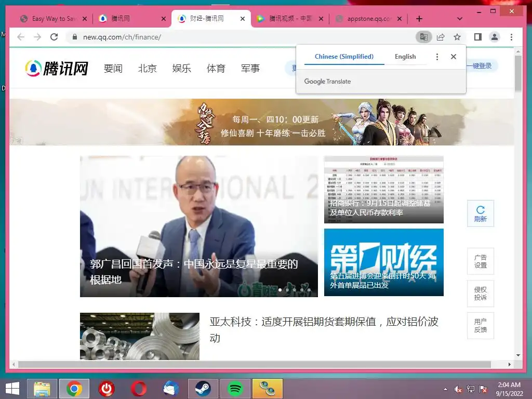Screen dimensions: 532x399
Task: Click the 一键登录 login button
Action: tap(481, 66)
